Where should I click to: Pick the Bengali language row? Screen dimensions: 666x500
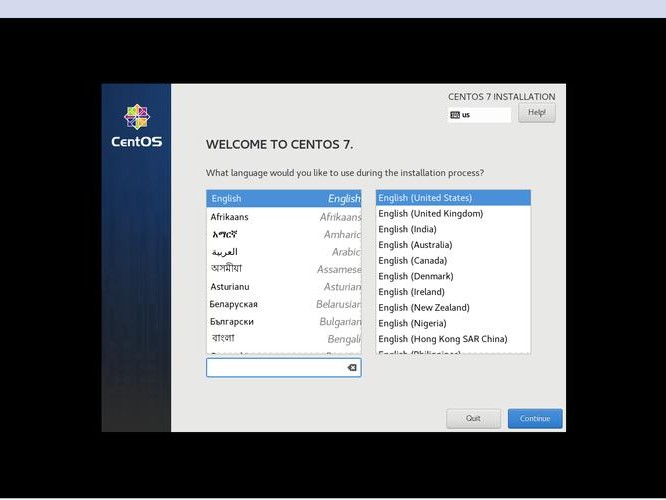(x=284, y=339)
